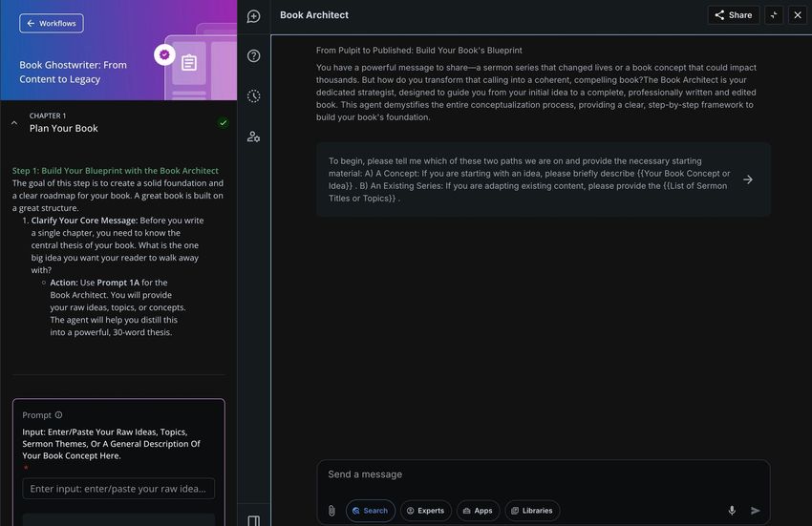Attach a file with the paperclip icon
812x526 pixels.
[331, 511]
